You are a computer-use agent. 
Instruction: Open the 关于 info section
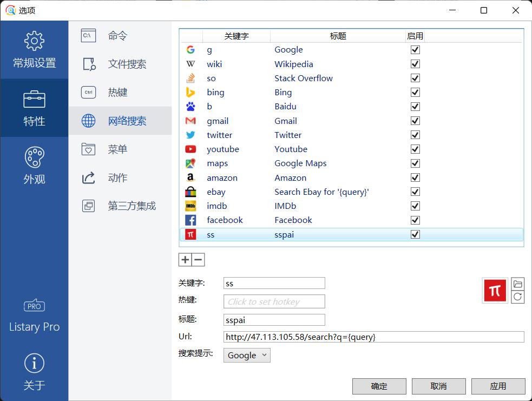pos(34,372)
